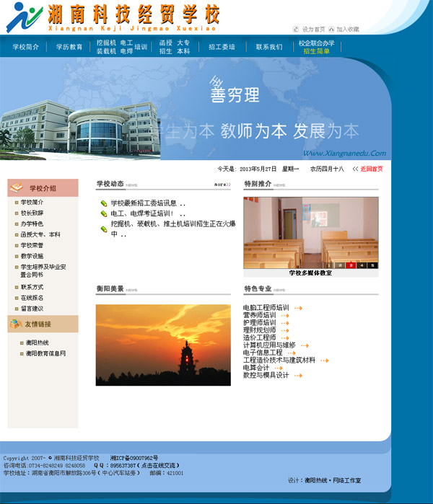Click the 加入收藏 favorites icon
Image resolution: width=433 pixels, height=504 pixels.
(x=331, y=30)
